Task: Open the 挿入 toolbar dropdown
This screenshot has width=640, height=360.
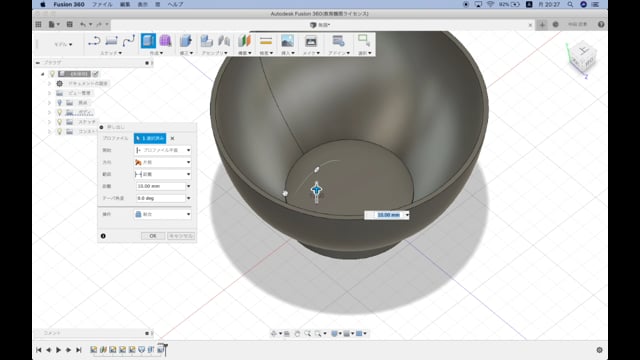Action: pyautogui.click(x=288, y=53)
